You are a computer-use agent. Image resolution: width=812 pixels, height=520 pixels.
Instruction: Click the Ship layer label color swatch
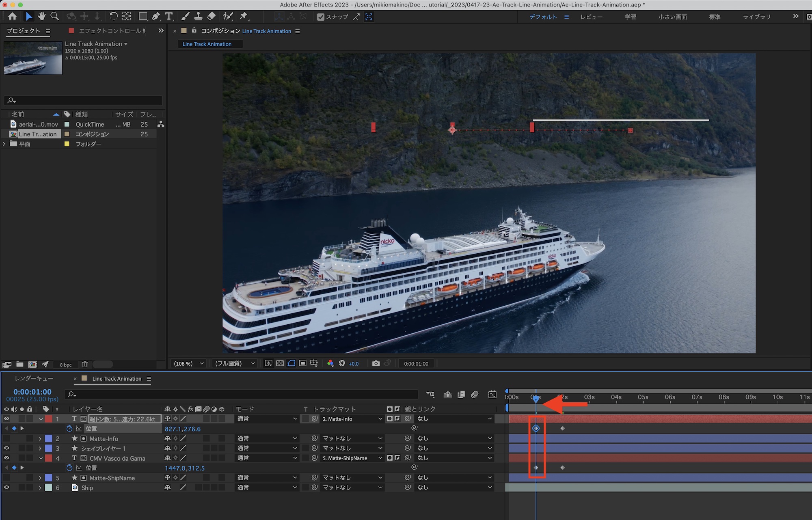point(48,488)
